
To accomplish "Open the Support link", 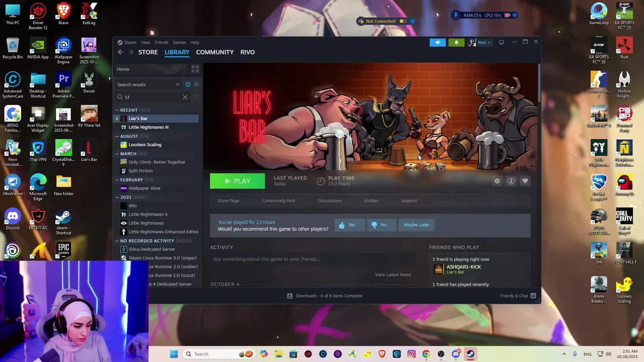I will pos(409,201).
